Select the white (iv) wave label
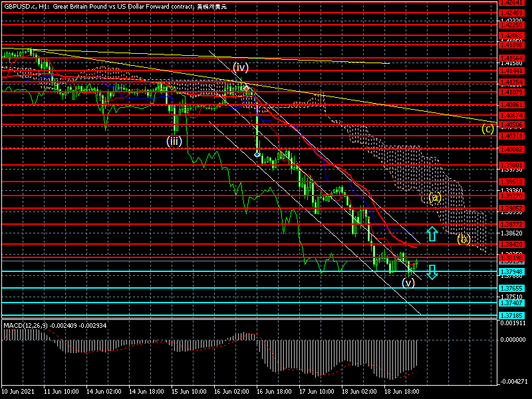The height and width of the screenshot is (399, 532). point(241,66)
